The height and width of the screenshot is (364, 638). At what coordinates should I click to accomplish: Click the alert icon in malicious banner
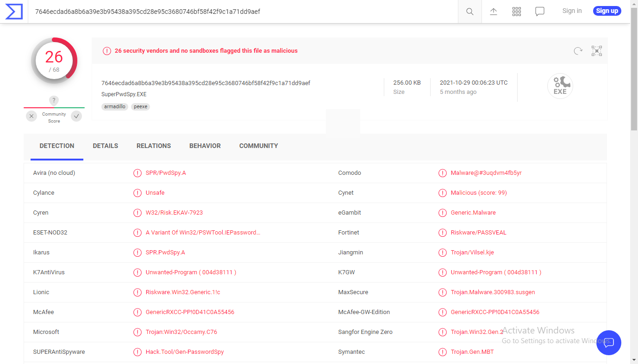107,51
